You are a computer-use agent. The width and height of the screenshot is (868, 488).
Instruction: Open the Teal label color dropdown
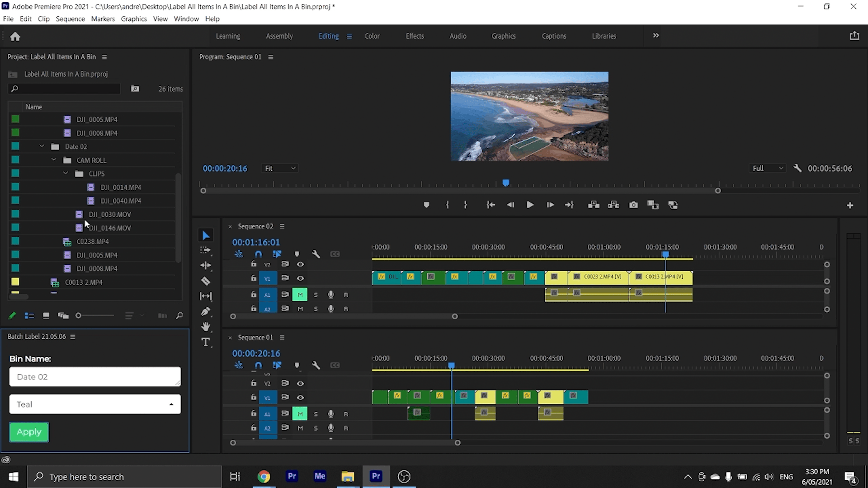pyautogui.click(x=95, y=404)
